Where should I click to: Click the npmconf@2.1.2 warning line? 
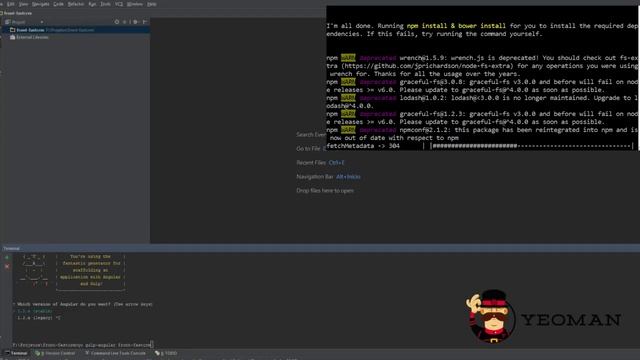pos(483,130)
